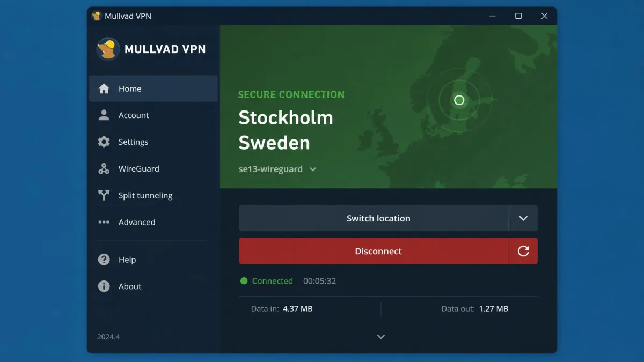644x362 pixels.
Task: Click the 1.27 MB data out value
Action: (493, 309)
